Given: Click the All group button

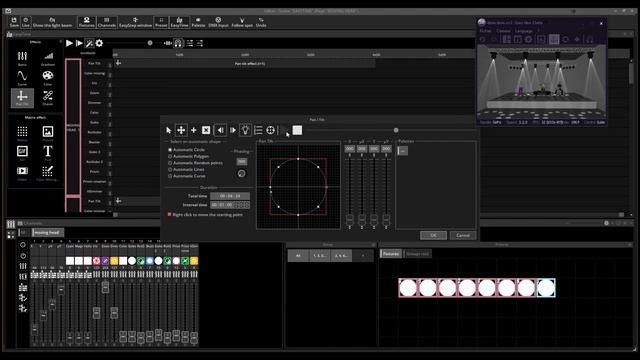Looking at the screenshot, I should (298, 256).
